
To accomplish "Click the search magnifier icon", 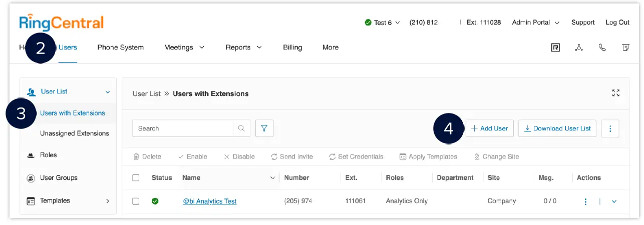I will 241,128.
